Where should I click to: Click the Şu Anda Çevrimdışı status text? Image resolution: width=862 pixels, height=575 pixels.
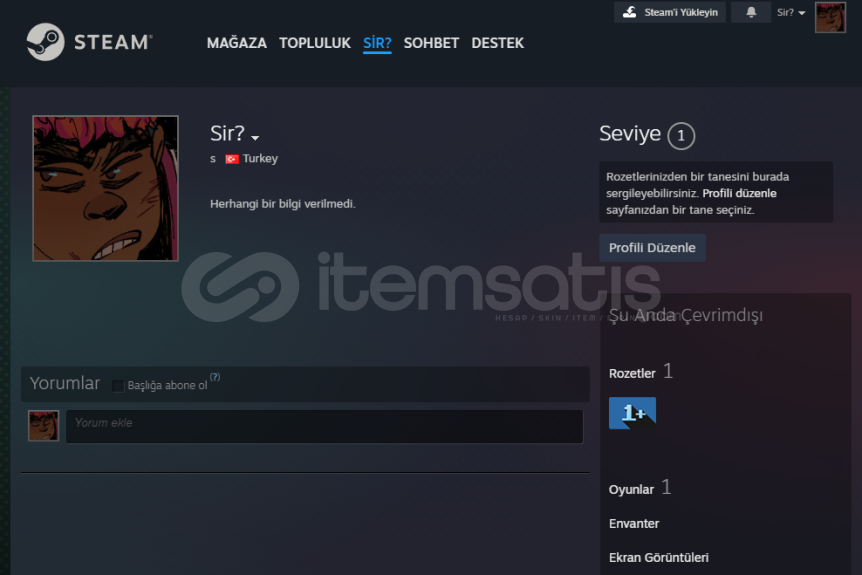click(686, 316)
